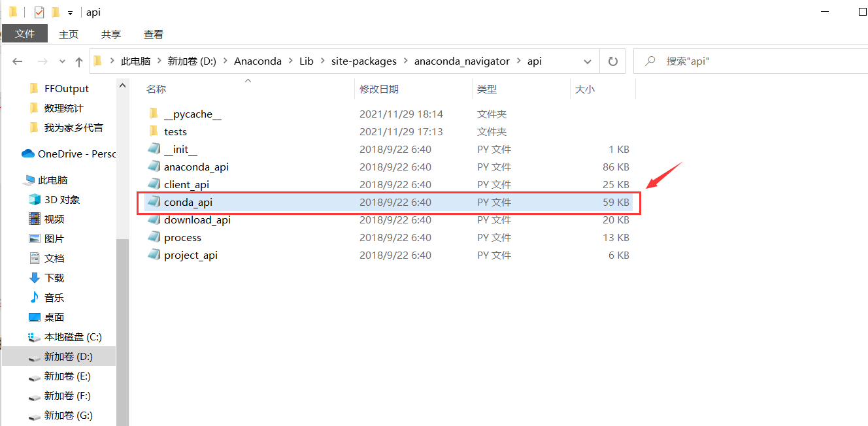The image size is (868, 426).
Task: Refresh the current folder view
Action: point(612,61)
